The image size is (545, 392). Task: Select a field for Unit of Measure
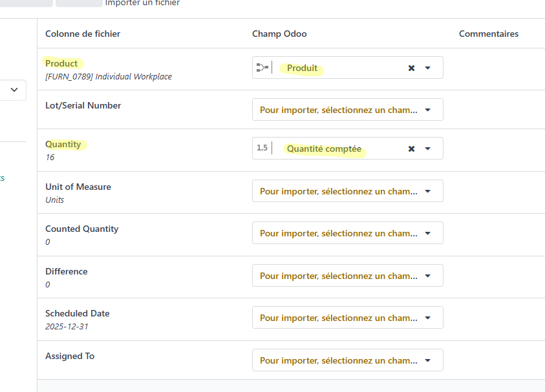click(x=348, y=191)
